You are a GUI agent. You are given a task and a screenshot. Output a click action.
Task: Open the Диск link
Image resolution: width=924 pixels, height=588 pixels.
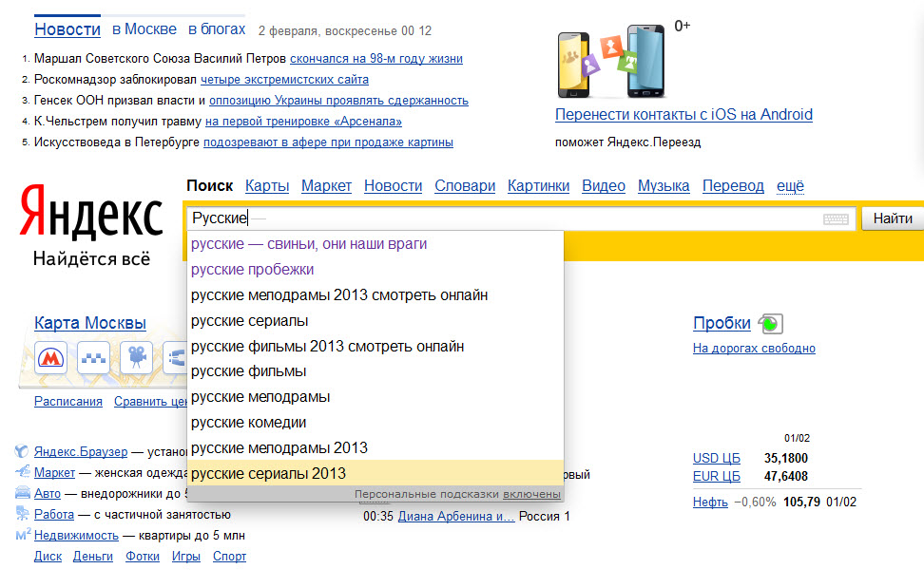[x=48, y=557]
